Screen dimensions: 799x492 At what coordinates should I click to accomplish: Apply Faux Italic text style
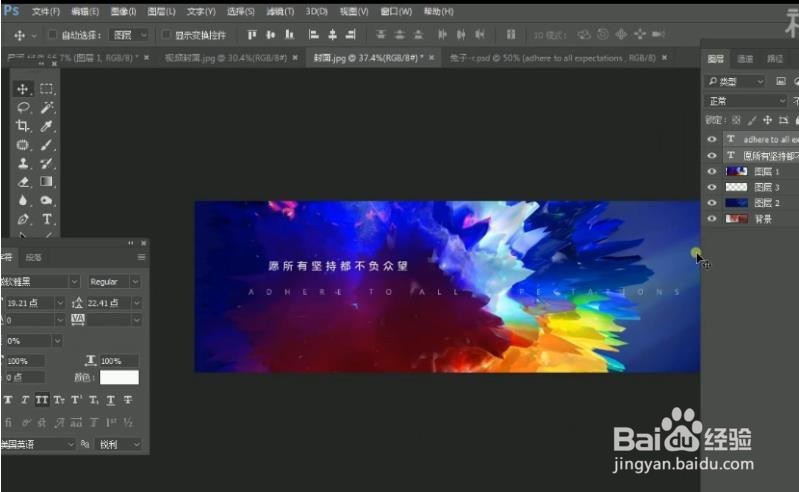pyautogui.click(x=24, y=400)
